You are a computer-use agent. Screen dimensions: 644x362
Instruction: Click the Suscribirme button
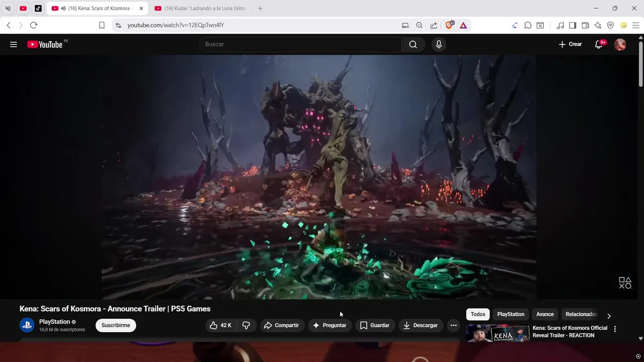pyautogui.click(x=116, y=325)
